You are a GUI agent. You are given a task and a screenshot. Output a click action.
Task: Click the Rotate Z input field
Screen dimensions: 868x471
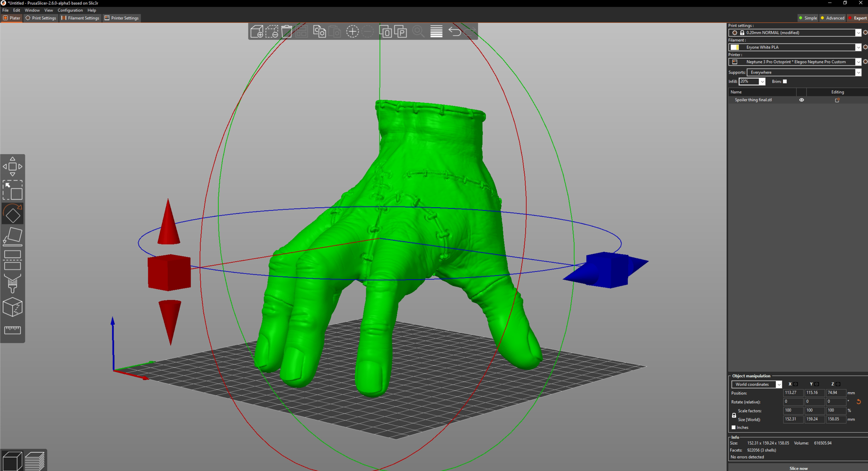pos(835,402)
